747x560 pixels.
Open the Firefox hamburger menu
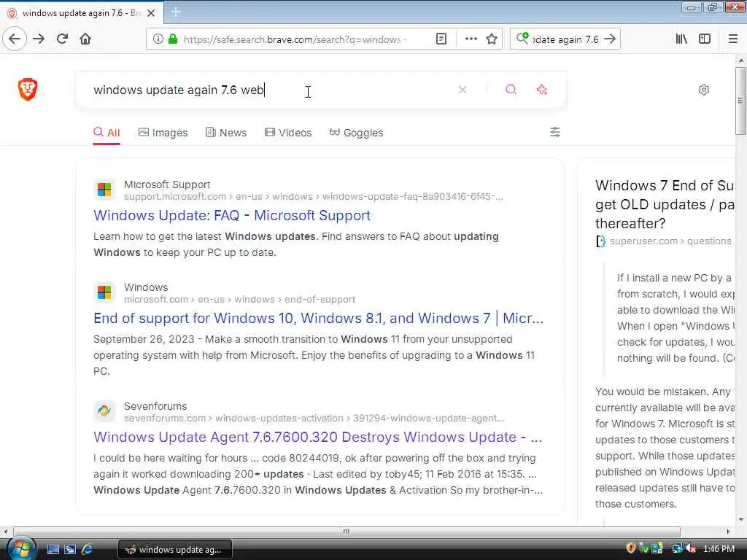tap(733, 39)
